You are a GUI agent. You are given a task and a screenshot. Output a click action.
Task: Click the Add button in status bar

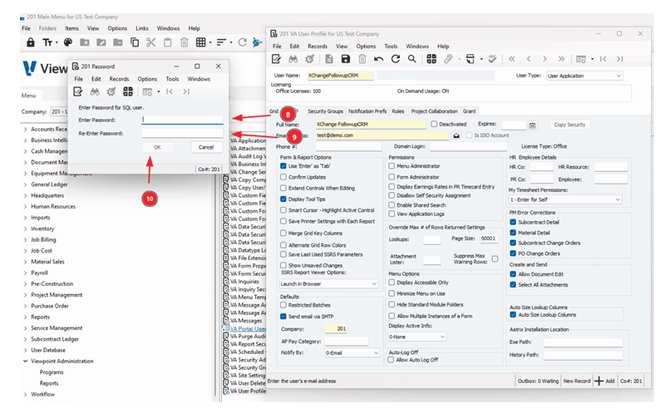click(605, 381)
